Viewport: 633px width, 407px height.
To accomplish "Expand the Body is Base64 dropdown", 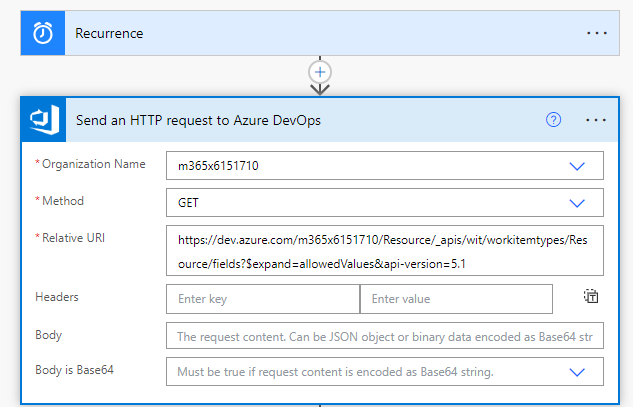I will click(577, 372).
